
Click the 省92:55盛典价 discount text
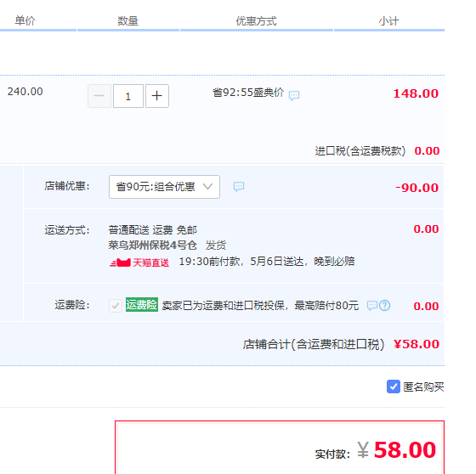pos(248,93)
